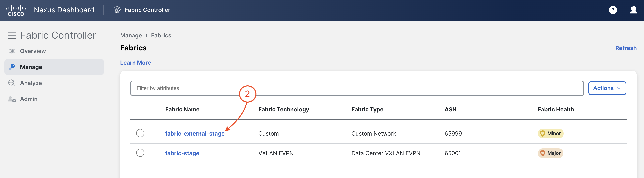Viewport: 644px width, 178px height.
Task: Click the Fabric Controller service icon in header
Action: (117, 10)
